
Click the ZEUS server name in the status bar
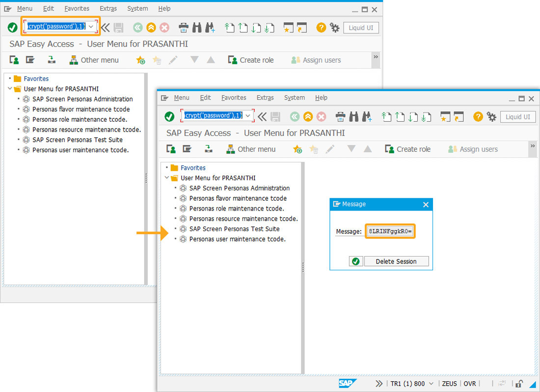[x=449, y=383]
